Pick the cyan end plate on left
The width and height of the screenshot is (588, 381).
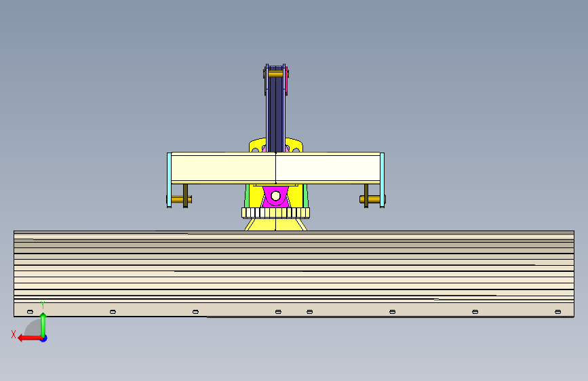coord(169,180)
